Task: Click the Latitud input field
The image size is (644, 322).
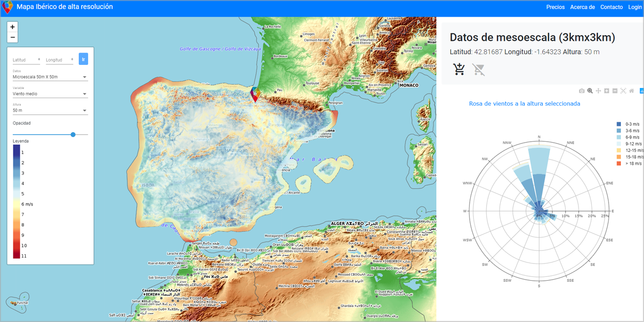Action: tap(27, 60)
